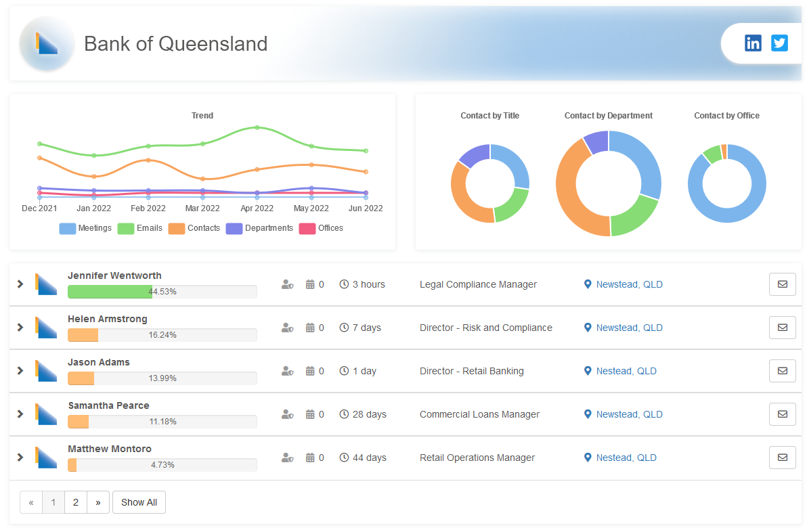Toggle the Offices series in Trend legend
Image resolution: width=809 pixels, height=532 pixels.
pos(321,228)
